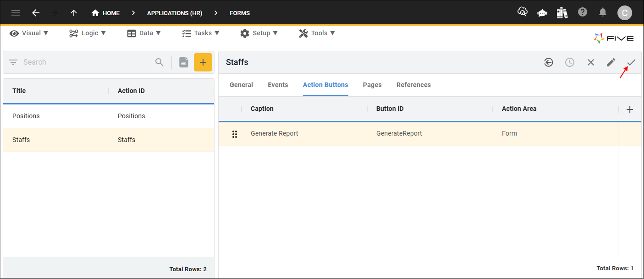Click the hamburger menu icon
644x279 pixels.
click(x=16, y=13)
